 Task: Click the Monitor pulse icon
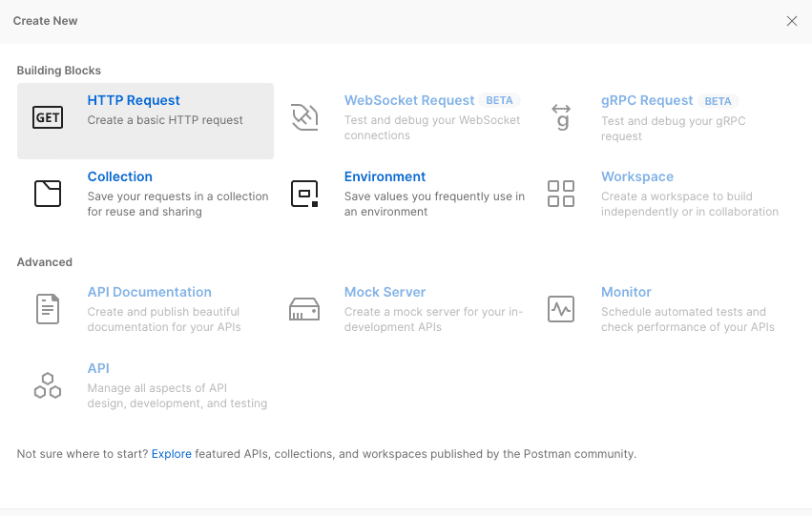[561, 309]
